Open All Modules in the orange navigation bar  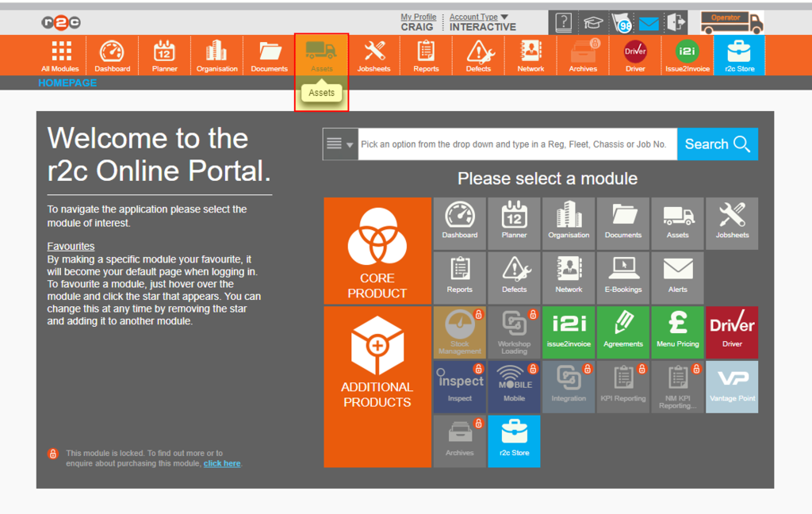click(x=60, y=56)
